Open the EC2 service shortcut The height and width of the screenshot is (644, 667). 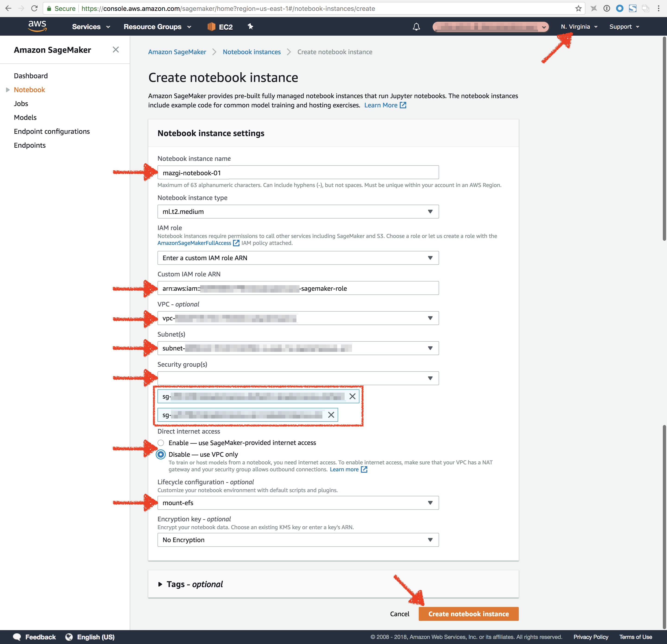[x=220, y=27]
